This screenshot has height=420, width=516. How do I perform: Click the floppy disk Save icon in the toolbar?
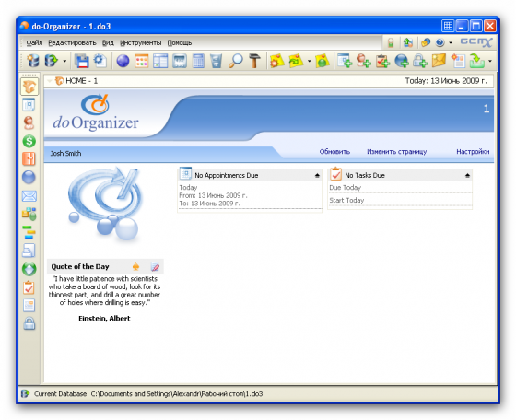point(82,61)
